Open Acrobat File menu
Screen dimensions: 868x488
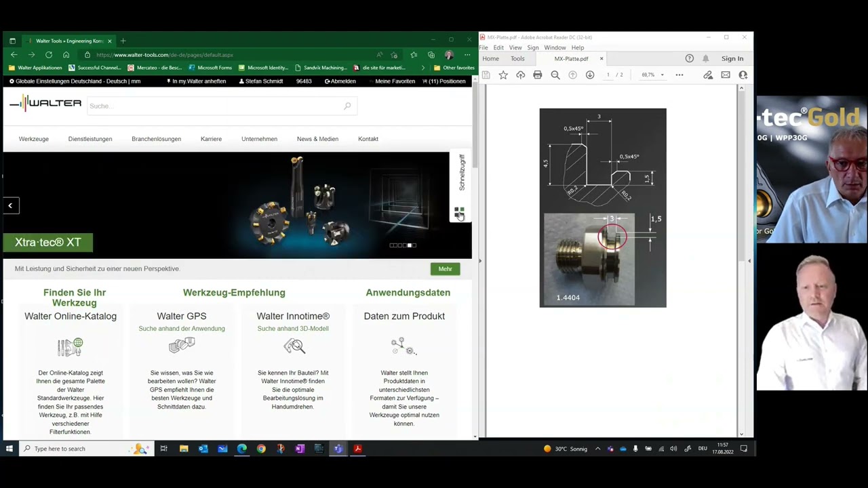point(484,47)
